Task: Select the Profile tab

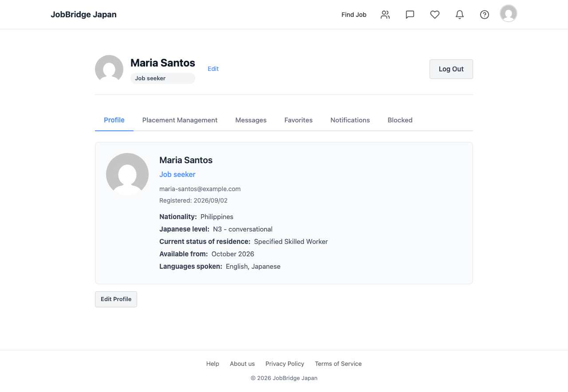Action: (x=114, y=120)
